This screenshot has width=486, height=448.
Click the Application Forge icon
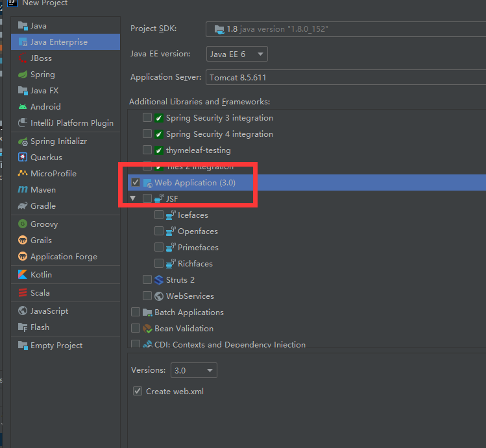point(23,256)
